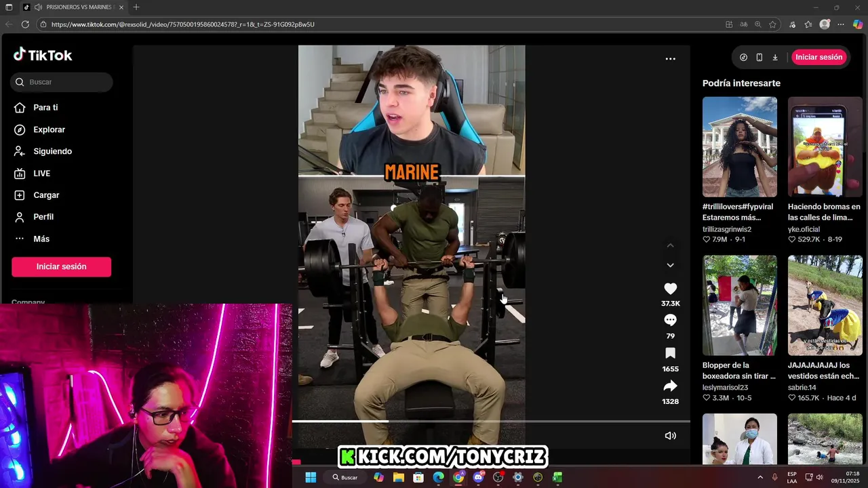Open the Windows Start menu
The height and width of the screenshot is (488, 868).
[311, 477]
